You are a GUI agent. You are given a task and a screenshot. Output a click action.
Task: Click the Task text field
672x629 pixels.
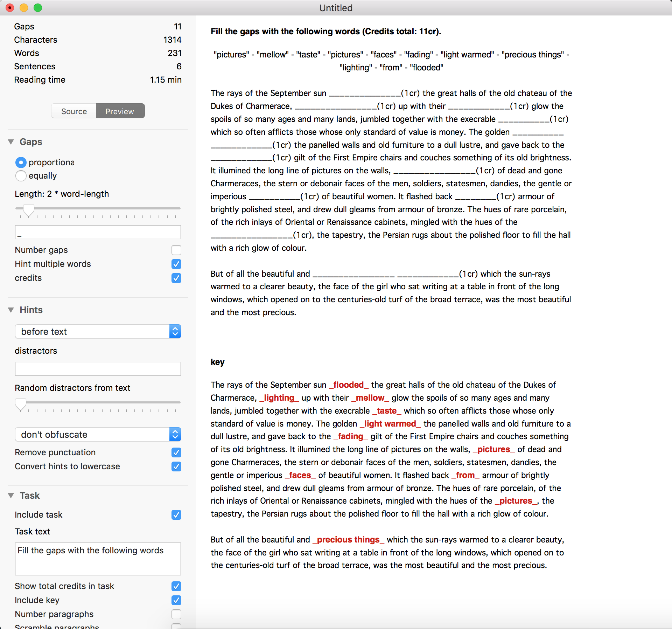click(x=98, y=559)
